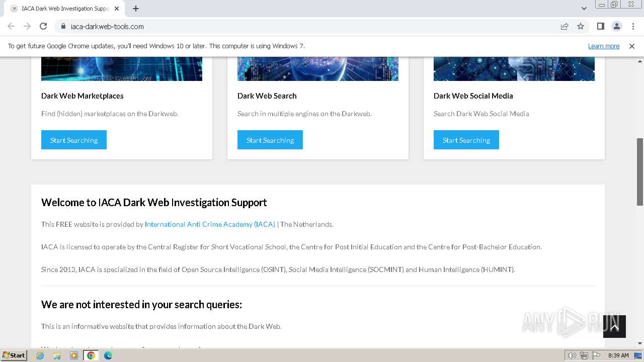The image size is (644, 362).
Task: Open Learn more about Chrome updates
Action: (x=604, y=46)
